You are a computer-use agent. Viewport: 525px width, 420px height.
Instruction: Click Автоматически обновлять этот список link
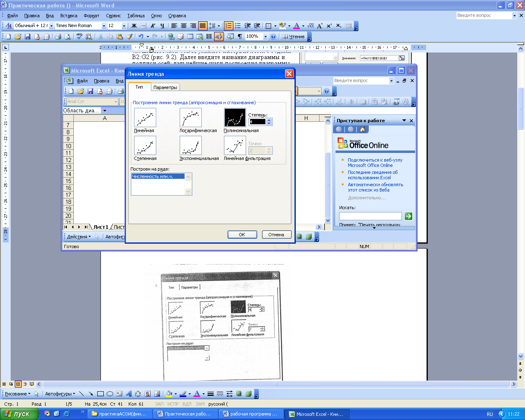pyautogui.click(x=375, y=187)
